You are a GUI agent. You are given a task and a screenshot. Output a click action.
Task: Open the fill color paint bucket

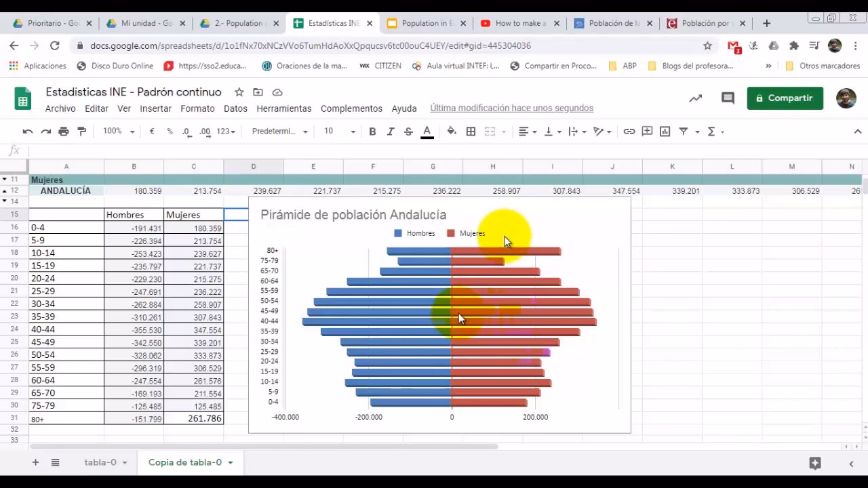point(452,131)
